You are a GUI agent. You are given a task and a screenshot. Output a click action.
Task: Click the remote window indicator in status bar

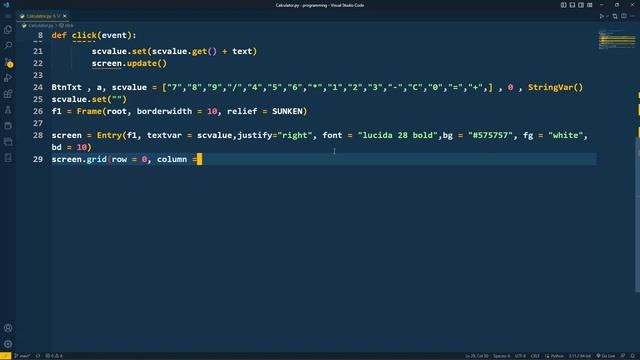(5, 356)
